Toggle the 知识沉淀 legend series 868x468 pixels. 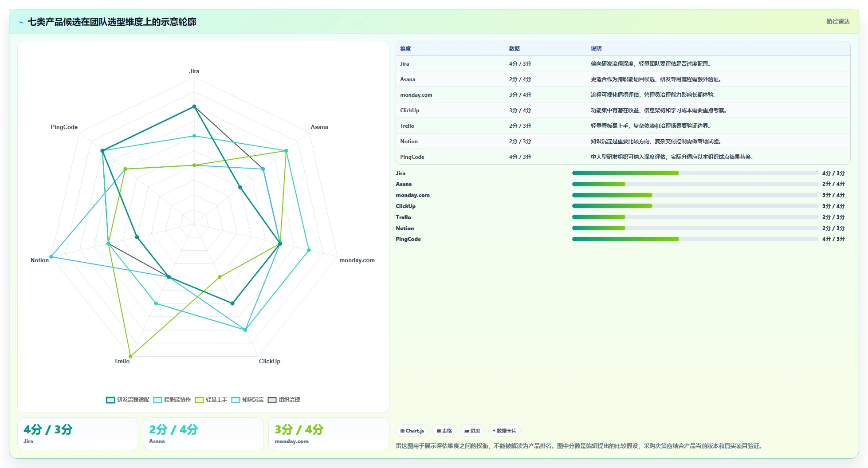[x=247, y=400]
